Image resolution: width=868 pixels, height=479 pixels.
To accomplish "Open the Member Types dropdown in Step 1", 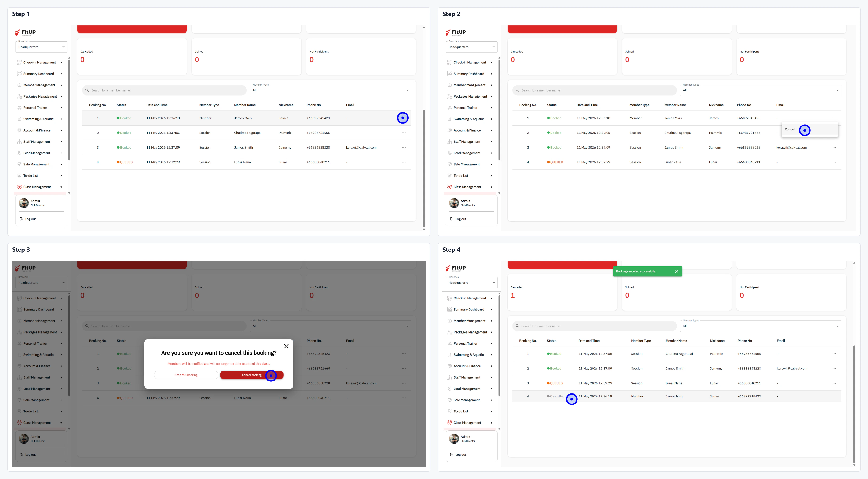I will (x=330, y=90).
